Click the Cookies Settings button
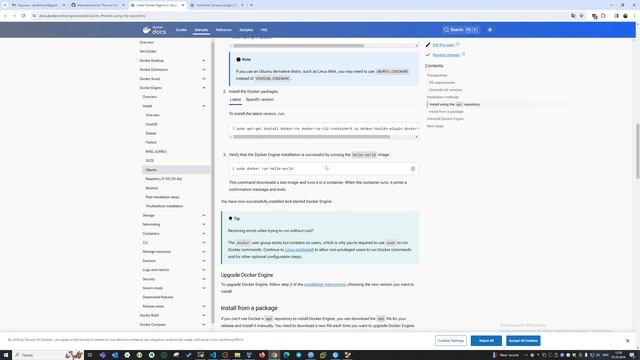This screenshot has height=360, width=640. [x=451, y=340]
